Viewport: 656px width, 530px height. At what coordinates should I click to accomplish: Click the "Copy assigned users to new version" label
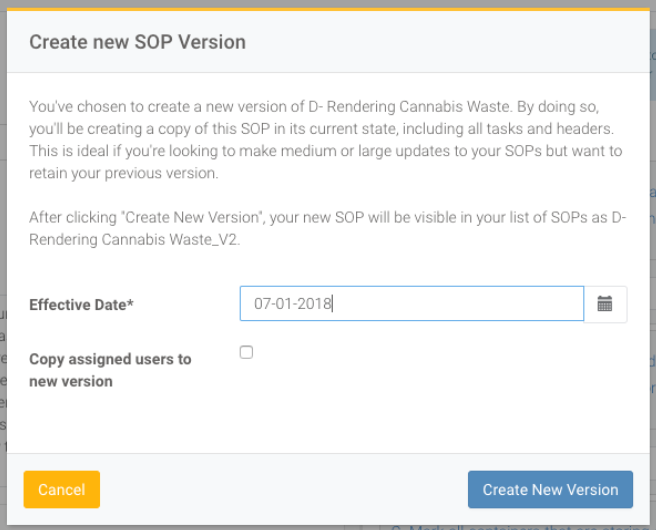click(x=110, y=370)
